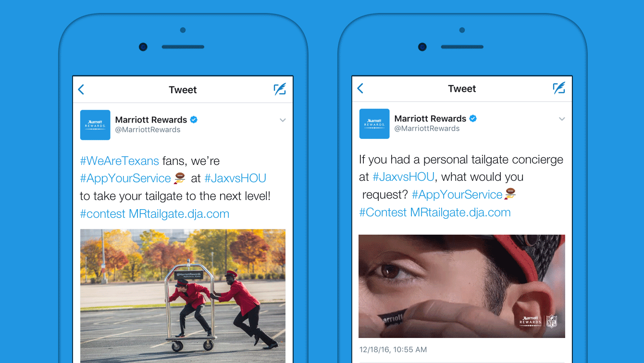Image resolution: width=644 pixels, height=363 pixels.
Task: Click verified badge beside right Marriott Rewards name
Action: pyautogui.click(x=473, y=118)
